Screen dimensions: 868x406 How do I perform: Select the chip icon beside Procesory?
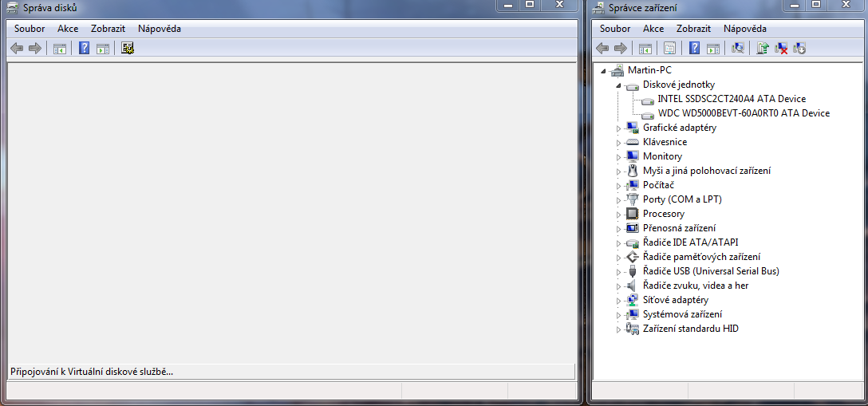[632, 214]
